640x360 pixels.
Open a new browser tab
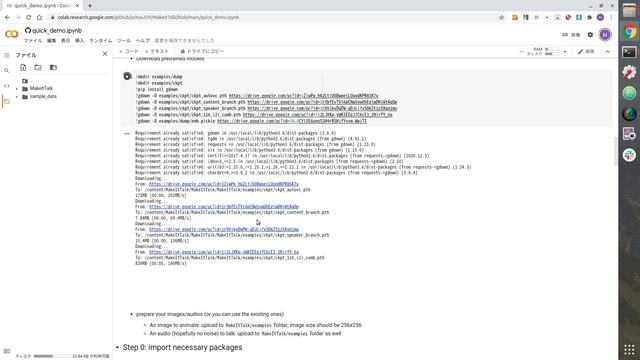point(90,6)
